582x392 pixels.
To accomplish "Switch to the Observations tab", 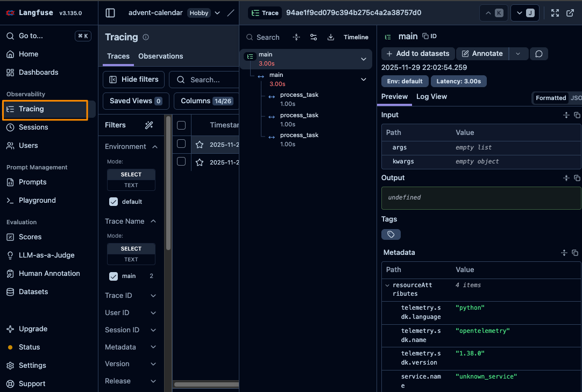I will pyautogui.click(x=160, y=56).
